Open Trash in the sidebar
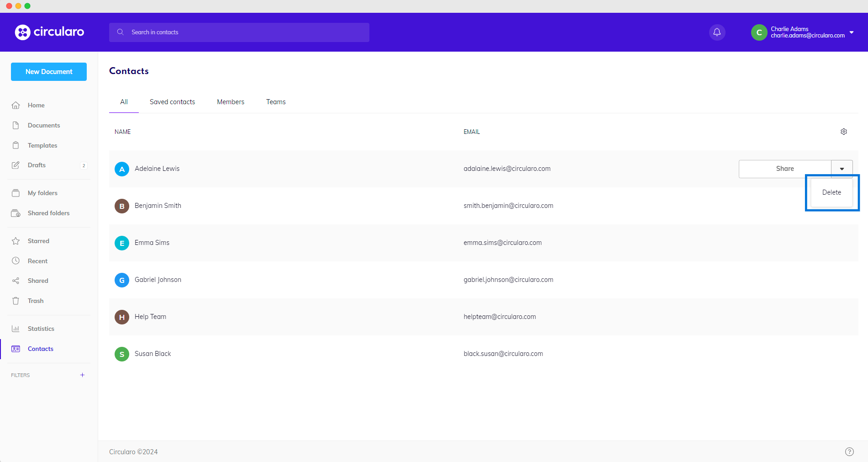The width and height of the screenshot is (868, 462). pos(35,301)
